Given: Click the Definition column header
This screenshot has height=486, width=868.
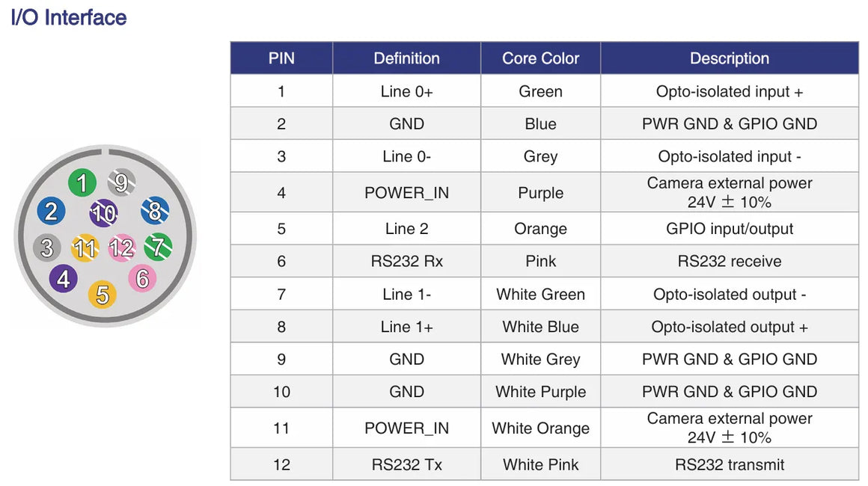Looking at the screenshot, I should 406,58.
